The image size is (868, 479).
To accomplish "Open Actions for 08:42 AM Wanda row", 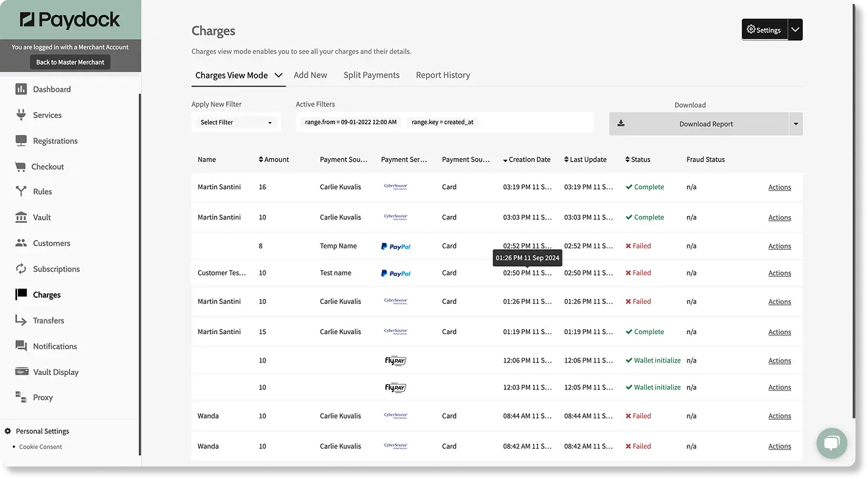I will click(x=780, y=446).
